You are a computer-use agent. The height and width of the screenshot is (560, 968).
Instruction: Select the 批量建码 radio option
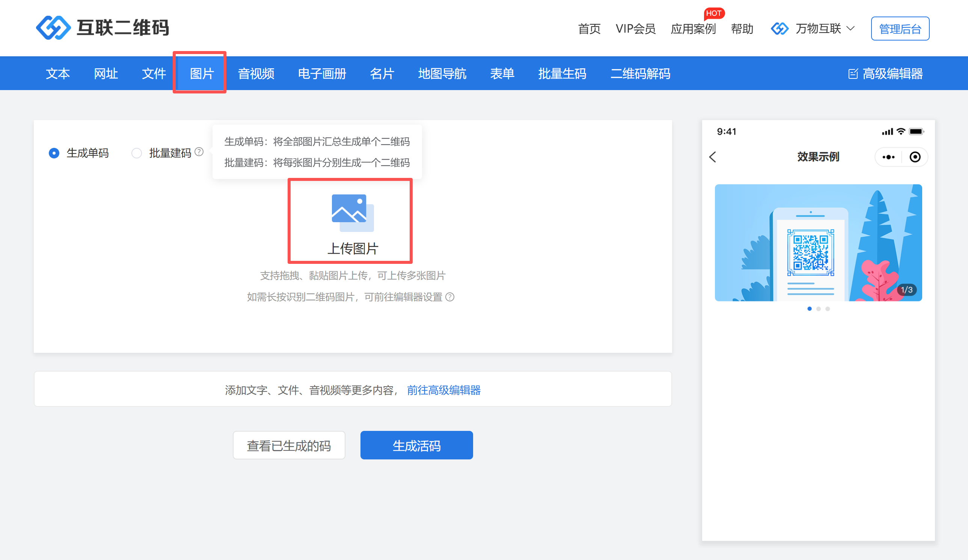(137, 153)
